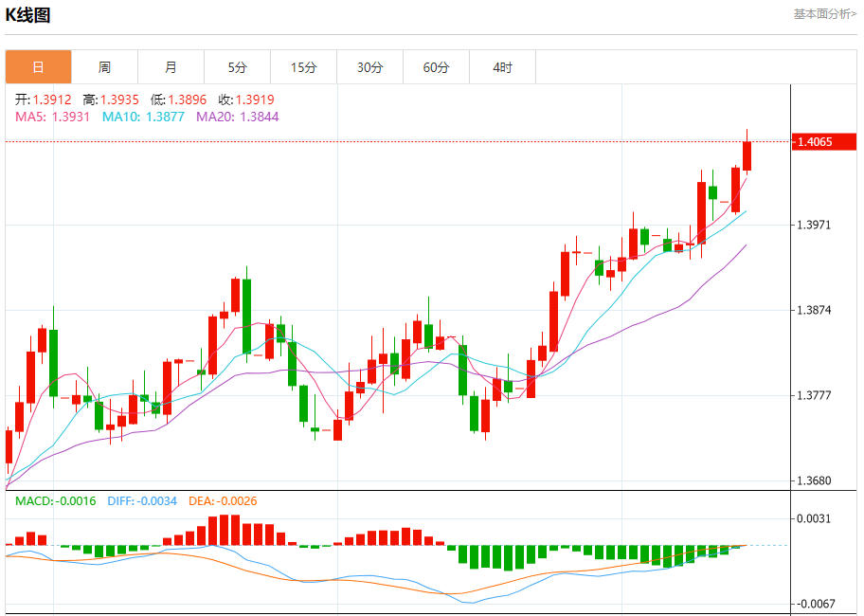Click the latest red candlestick at far right

pyautogui.click(x=747, y=156)
